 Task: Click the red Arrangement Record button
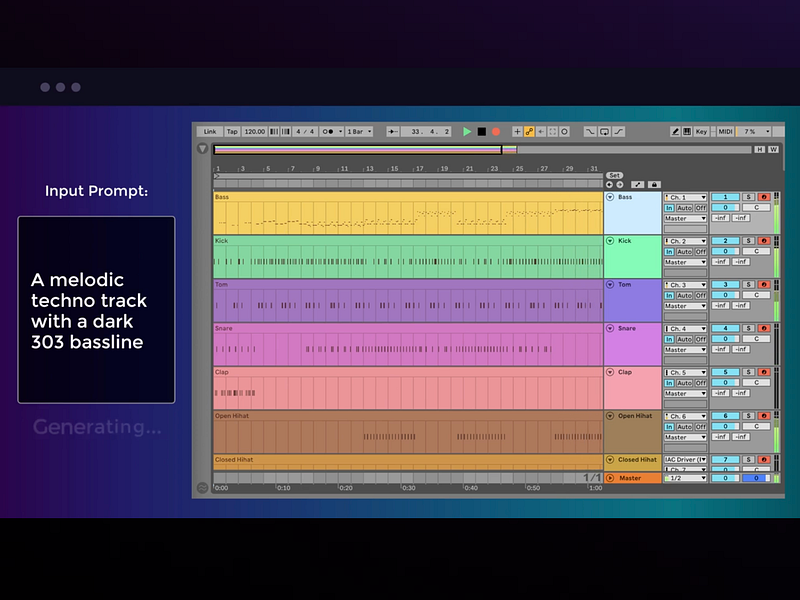point(495,132)
